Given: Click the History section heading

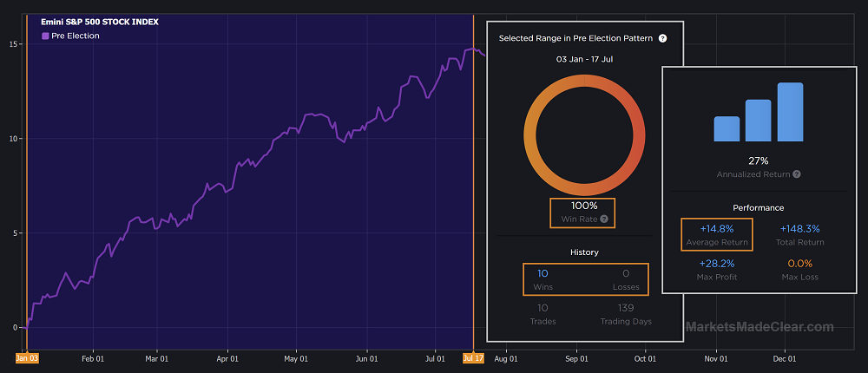Looking at the screenshot, I should click(x=584, y=252).
